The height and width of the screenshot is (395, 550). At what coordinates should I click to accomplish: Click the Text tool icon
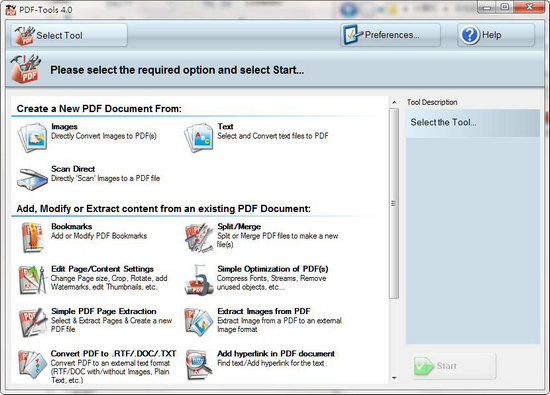(x=199, y=137)
